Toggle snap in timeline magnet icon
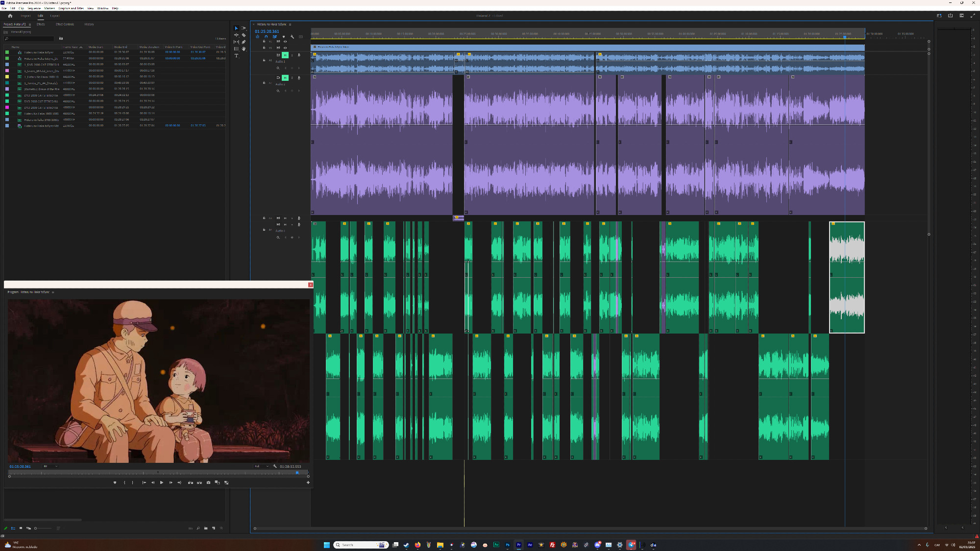980x551 pixels. pos(266,37)
